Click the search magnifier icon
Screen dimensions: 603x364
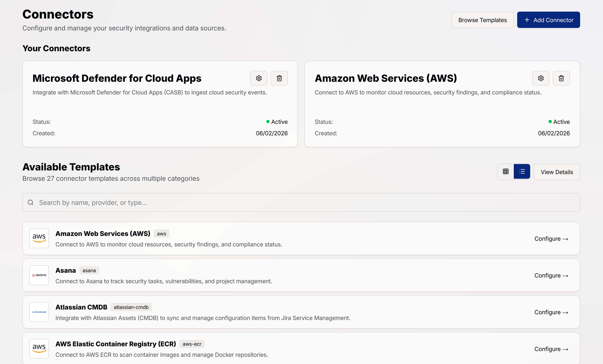pos(31,202)
